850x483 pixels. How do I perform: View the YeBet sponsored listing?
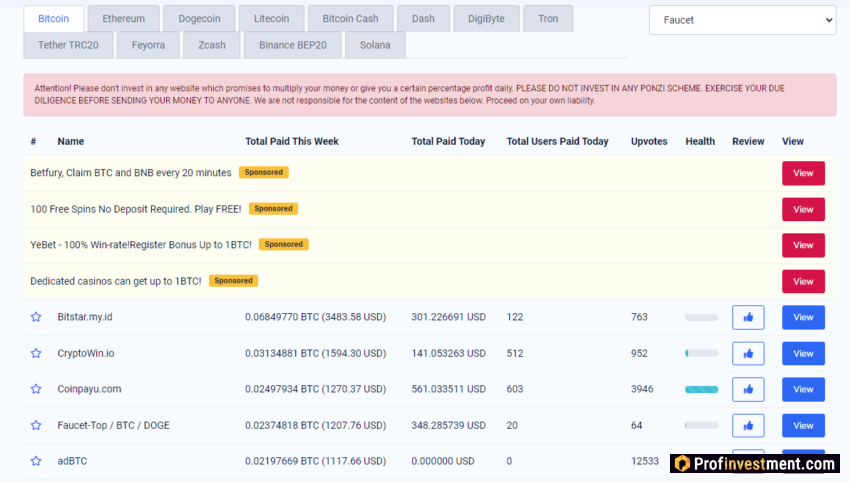point(803,246)
